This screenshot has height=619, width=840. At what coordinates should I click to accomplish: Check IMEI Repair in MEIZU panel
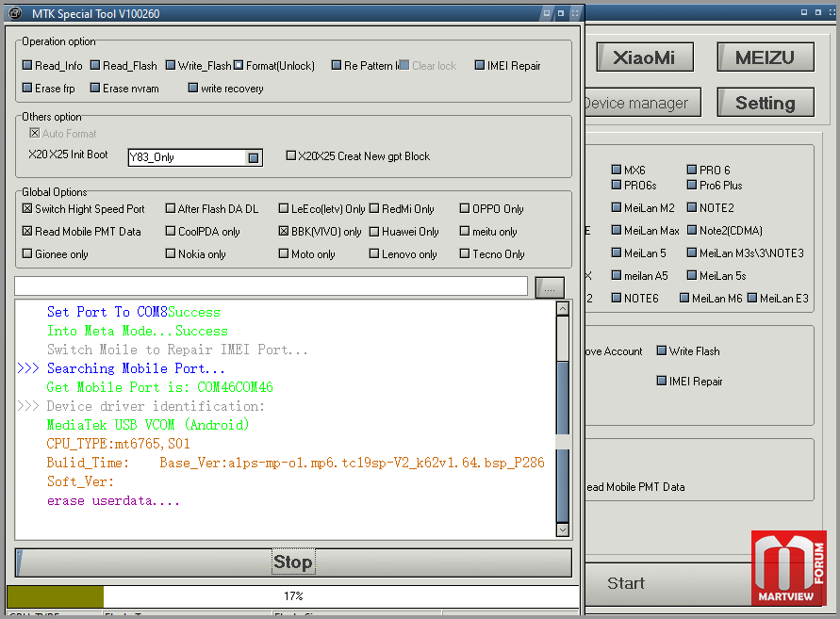tap(662, 381)
